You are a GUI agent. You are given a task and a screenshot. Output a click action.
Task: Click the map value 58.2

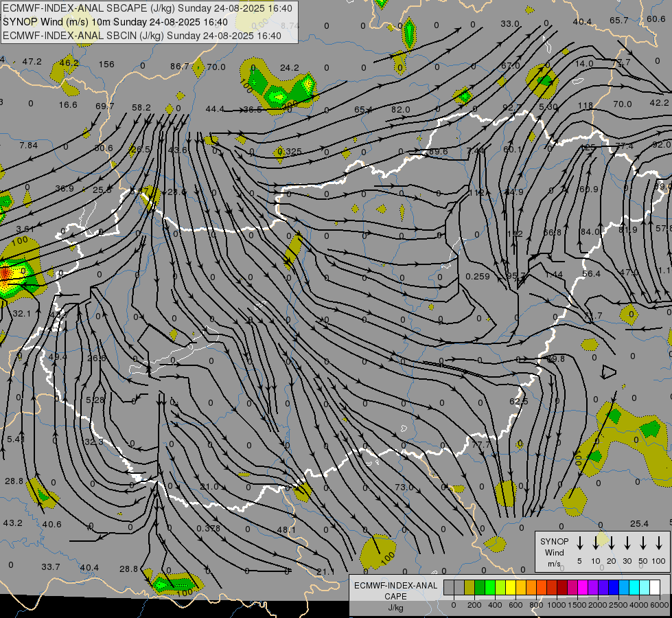[141, 107]
